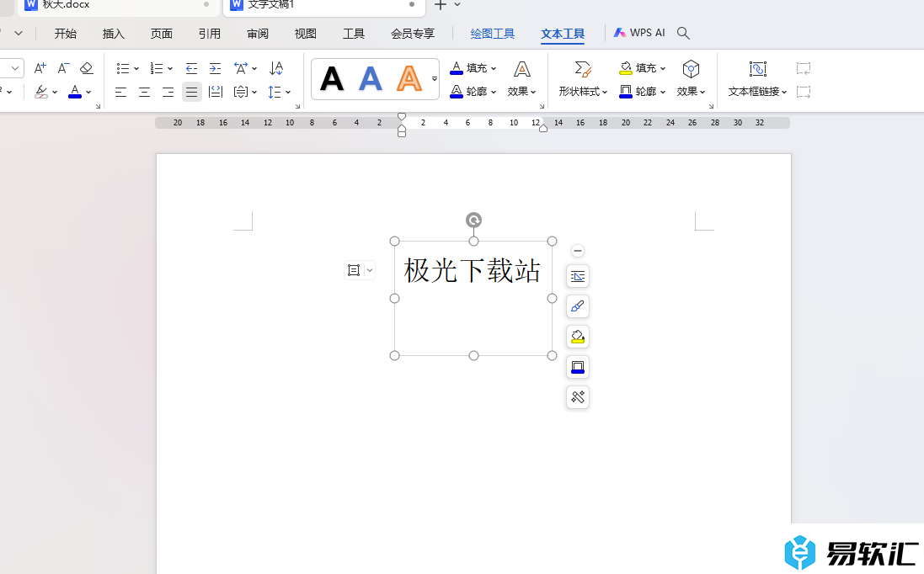Expand the bullet list style dropdown

coord(136,69)
